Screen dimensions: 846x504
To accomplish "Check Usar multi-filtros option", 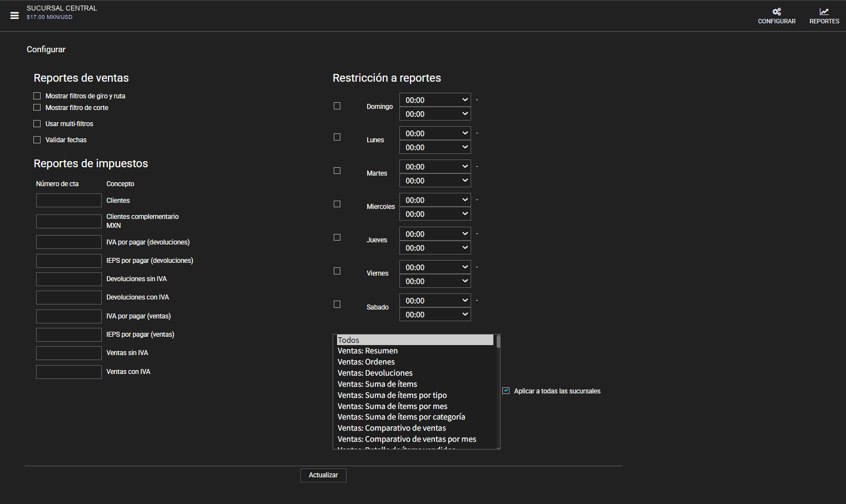I will pos(37,124).
